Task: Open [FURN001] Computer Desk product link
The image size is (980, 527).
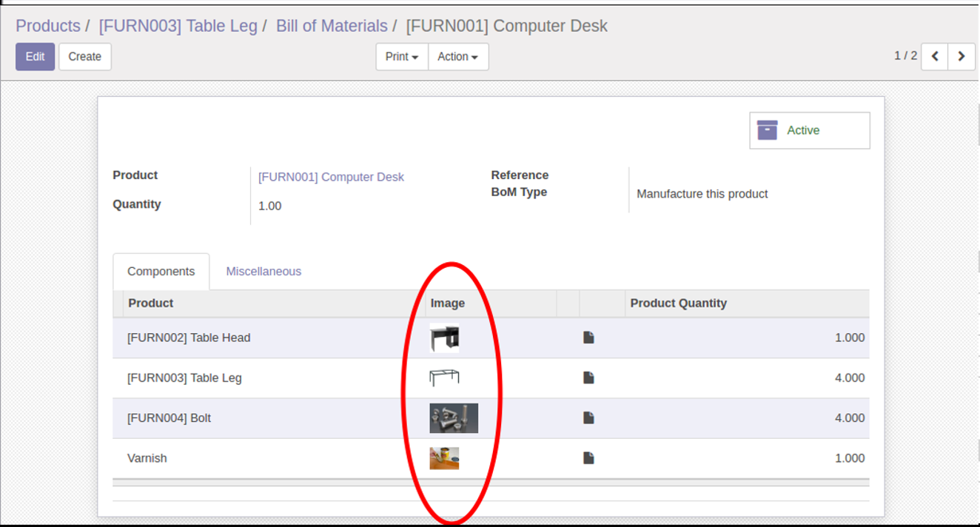Action: pyautogui.click(x=331, y=177)
